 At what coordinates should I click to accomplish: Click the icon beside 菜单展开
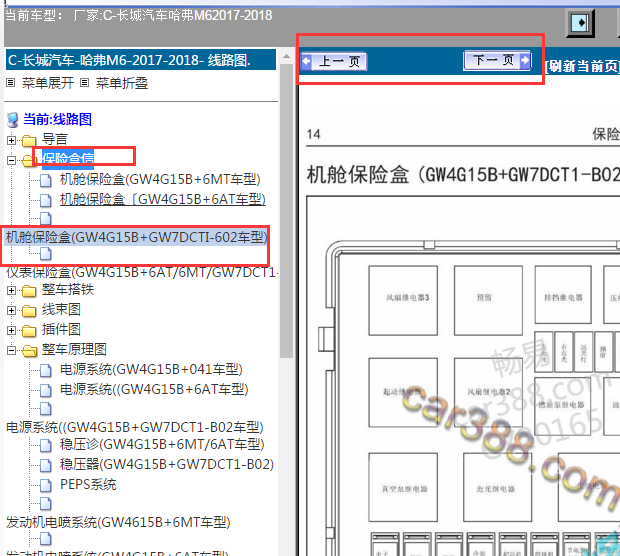[11, 83]
